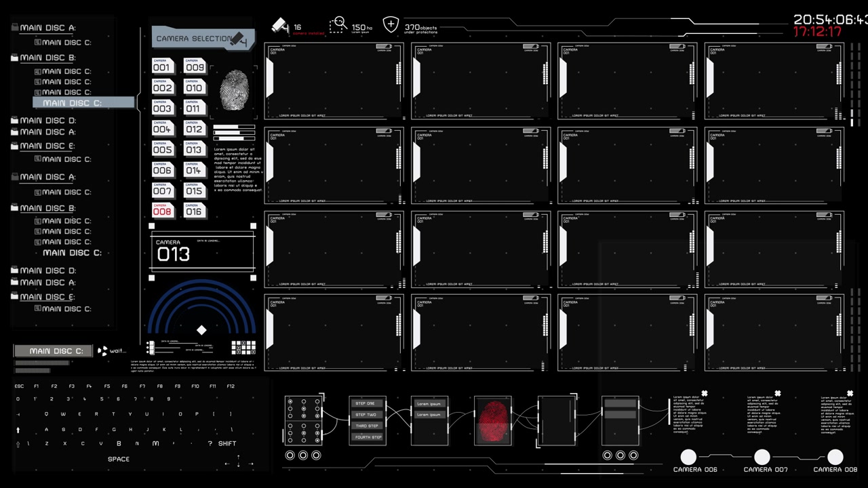This screenshot has height=488, width=868.
Task: Click the F1 key on virtual keyboard
Action: tap(37, 386)
